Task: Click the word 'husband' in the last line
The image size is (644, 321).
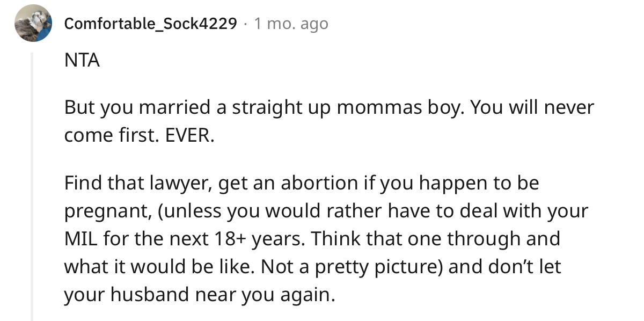Action: pos(151,295)
